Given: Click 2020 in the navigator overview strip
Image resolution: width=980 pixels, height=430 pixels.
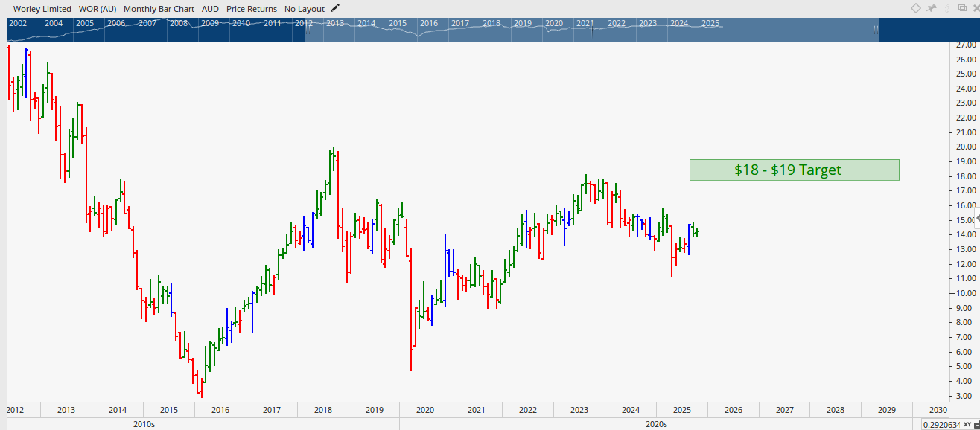Looking at the screenshot, I should (553, 23).
